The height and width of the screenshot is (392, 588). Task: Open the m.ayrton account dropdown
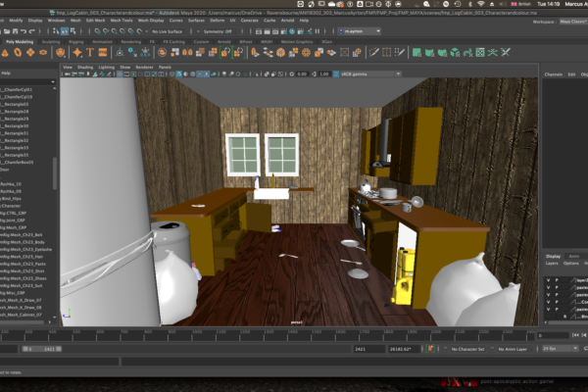click(x=360, y=31)
